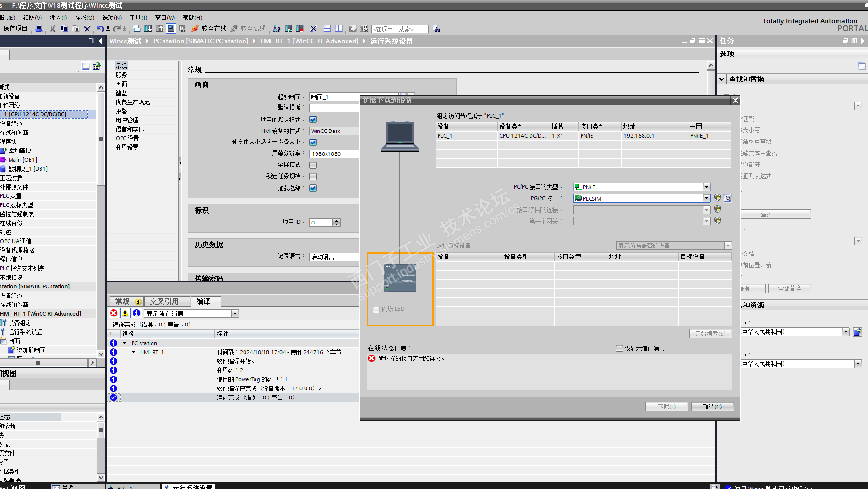Open the 显示所有消息 filter dropdown
868x489 pixels.
coord(235,314)
